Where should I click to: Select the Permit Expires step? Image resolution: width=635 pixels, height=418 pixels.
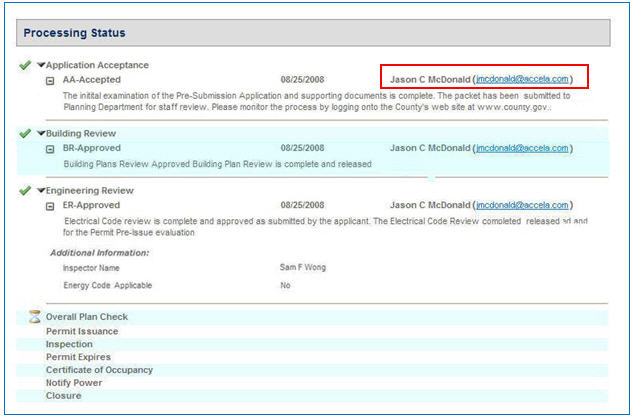[x=78, y=357]
